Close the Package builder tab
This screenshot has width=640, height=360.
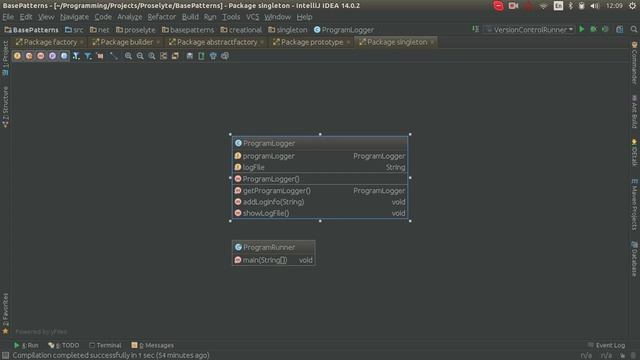coord(158,42)
